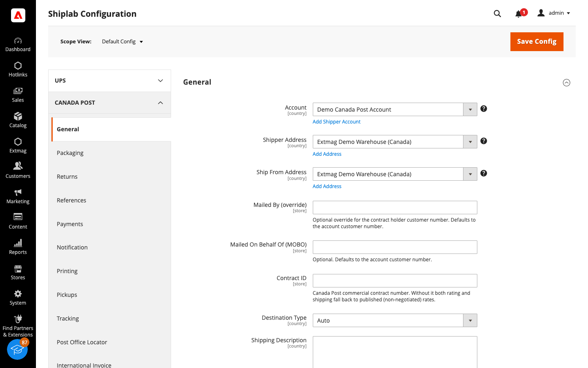Viewport: 588px width, 368px height.
Task: Open the Ship From Address dropdown
Action: coord(395,174)
